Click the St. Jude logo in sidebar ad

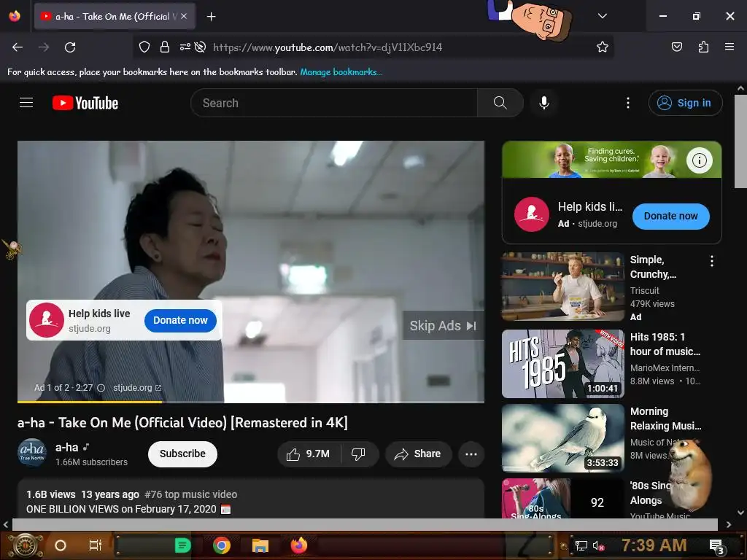click(x=532, y=214)
